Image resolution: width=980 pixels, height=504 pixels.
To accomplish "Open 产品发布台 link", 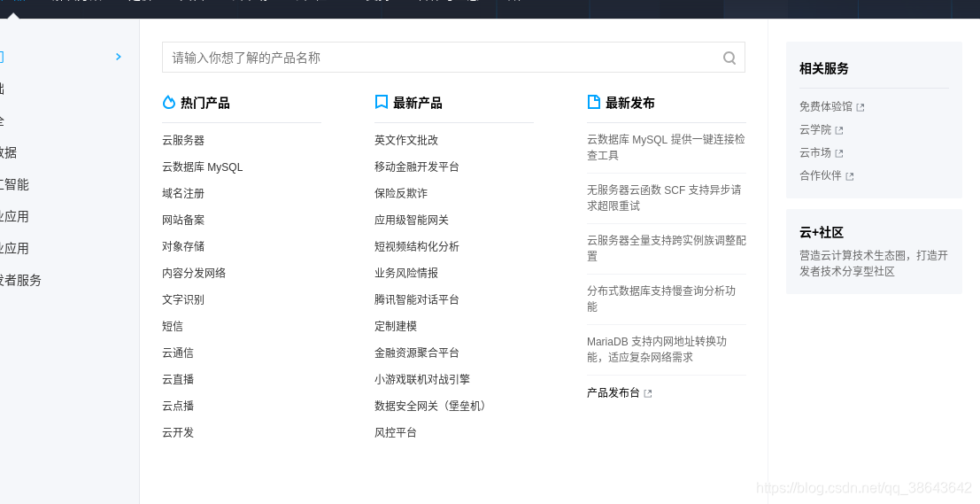I will click(x=613, y=392).
